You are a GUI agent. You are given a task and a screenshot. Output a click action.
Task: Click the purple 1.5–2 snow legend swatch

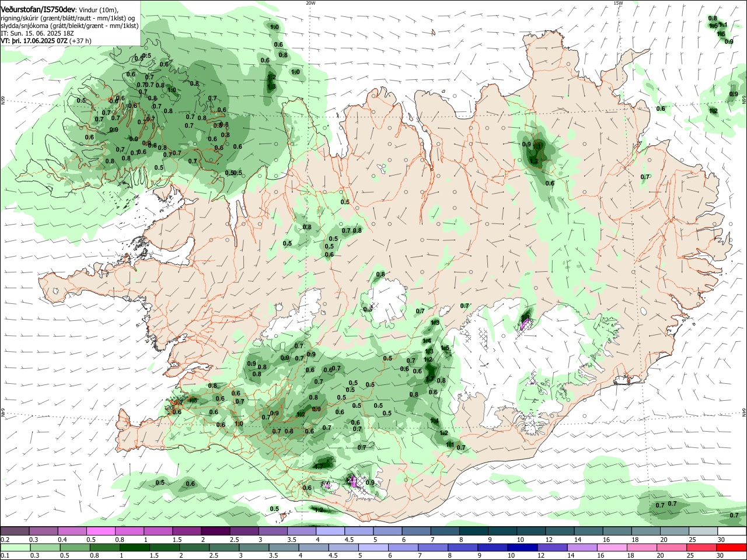coord(187,531)
